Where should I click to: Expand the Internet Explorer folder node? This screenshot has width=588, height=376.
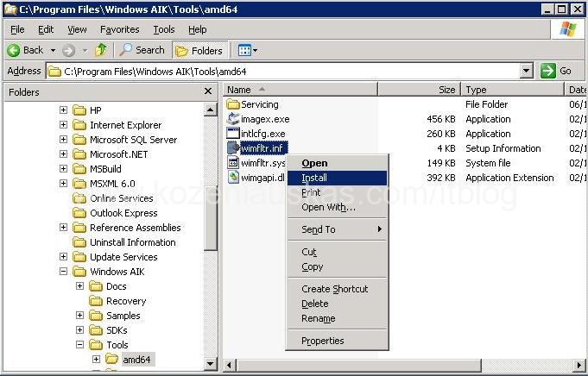click(63, 125)
